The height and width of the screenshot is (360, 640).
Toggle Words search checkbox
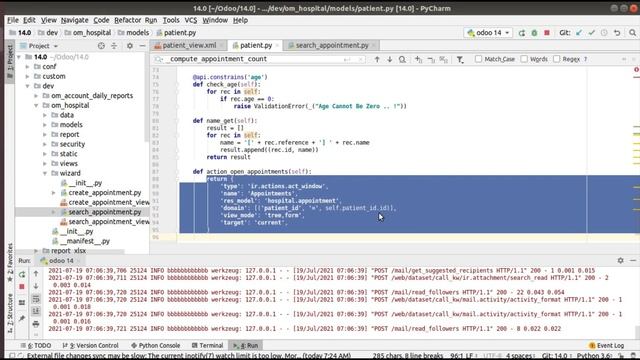524,59
